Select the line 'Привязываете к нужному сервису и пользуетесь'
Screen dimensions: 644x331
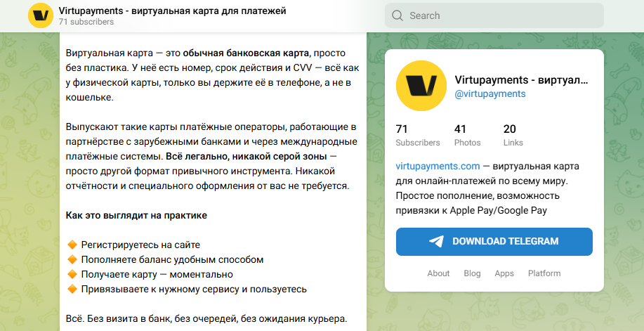(x=194, y=289)
